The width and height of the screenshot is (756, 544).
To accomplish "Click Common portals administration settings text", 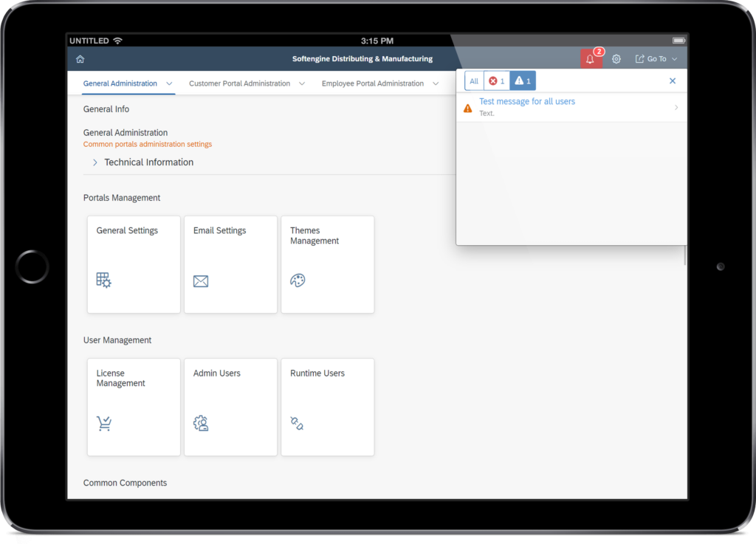I will point(148,144).
